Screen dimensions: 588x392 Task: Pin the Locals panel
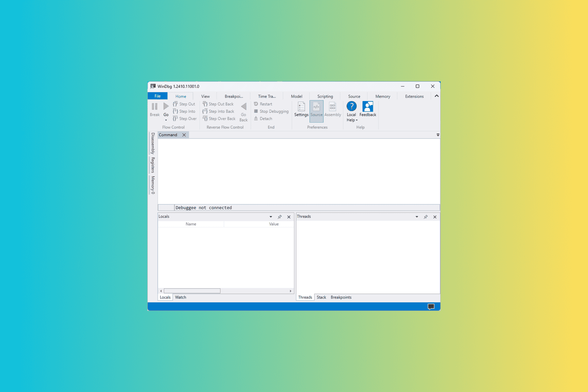tap(280, 217)
